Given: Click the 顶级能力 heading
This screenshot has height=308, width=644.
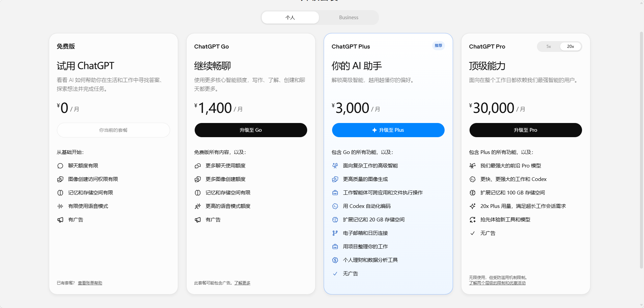Looking at the screenshot, I should click(487, 66).
